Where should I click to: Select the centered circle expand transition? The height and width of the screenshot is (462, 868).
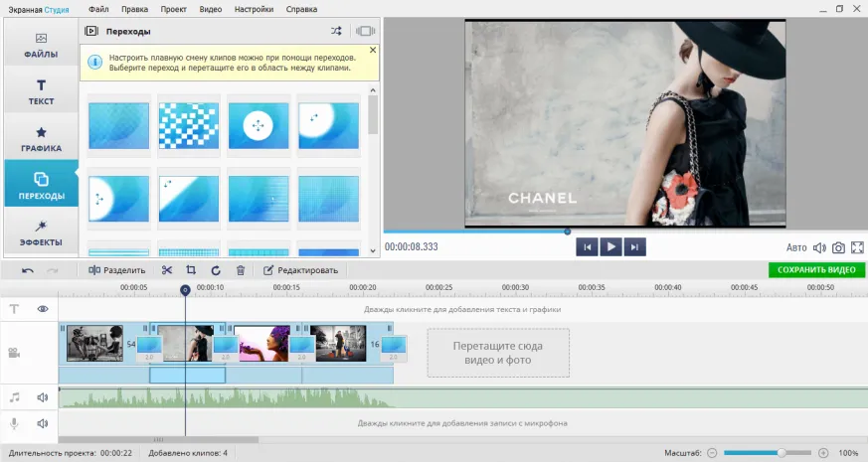259,125
